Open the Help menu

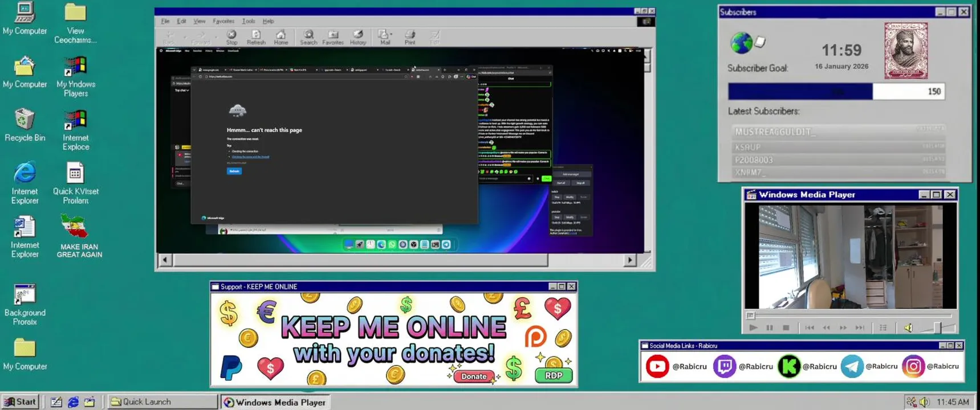tap(268, 21)
